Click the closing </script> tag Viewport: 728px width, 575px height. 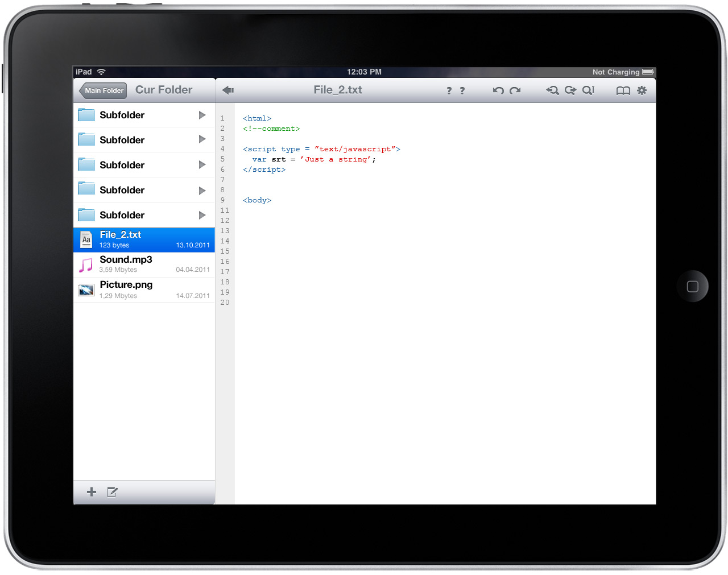pos(264,169)
